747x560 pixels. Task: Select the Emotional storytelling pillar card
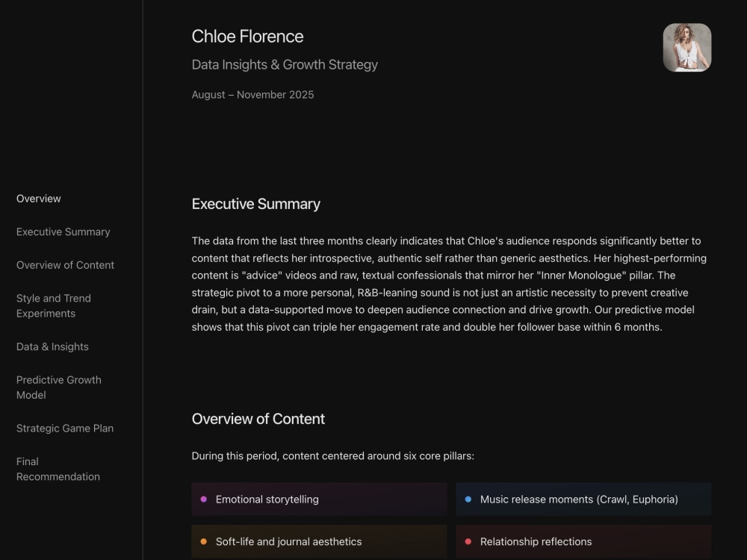coord(319,499)
